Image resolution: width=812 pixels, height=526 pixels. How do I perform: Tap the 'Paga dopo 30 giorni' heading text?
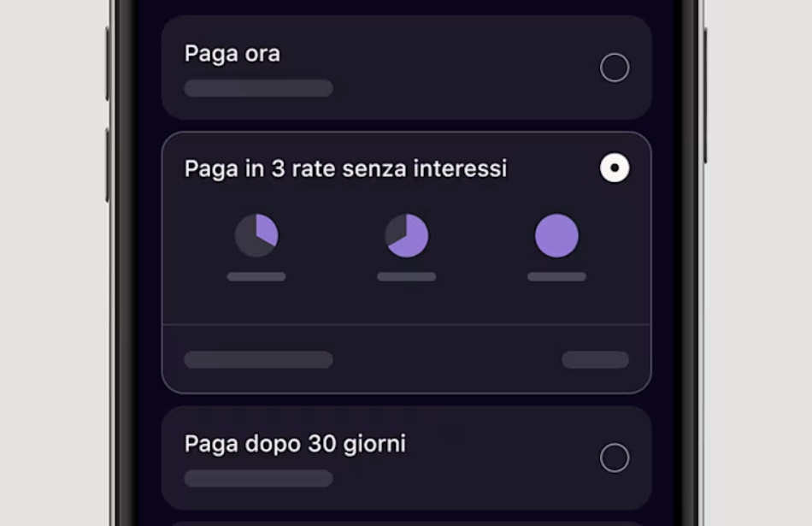pyautogui.click(x=295, y=444)
